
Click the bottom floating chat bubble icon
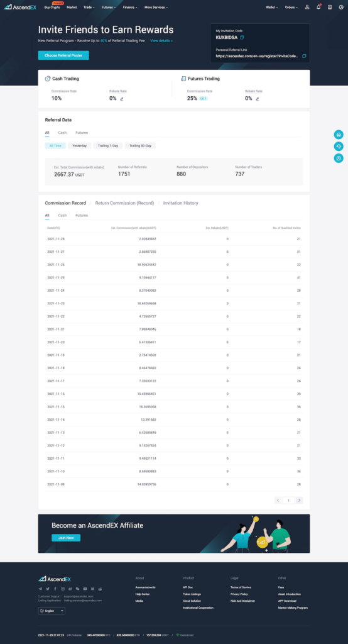(339, 158)
